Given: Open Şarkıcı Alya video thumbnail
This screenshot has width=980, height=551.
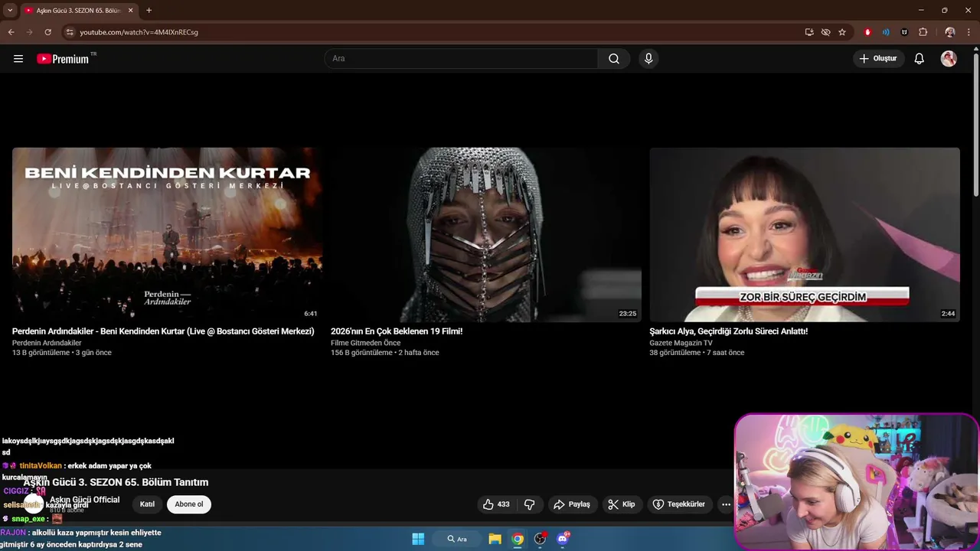Looking at the screenshot, I should pyautogui.click(x=804, y=234).
